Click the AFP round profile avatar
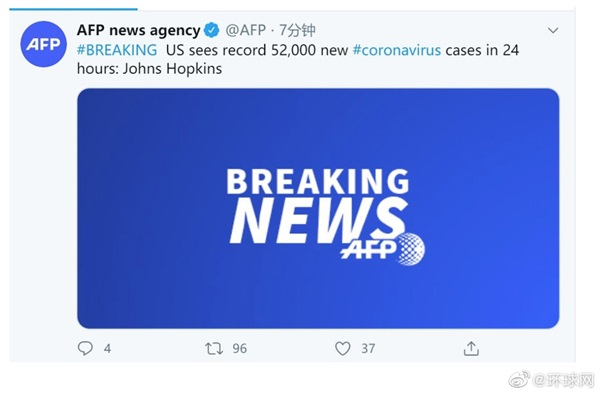 43,44
